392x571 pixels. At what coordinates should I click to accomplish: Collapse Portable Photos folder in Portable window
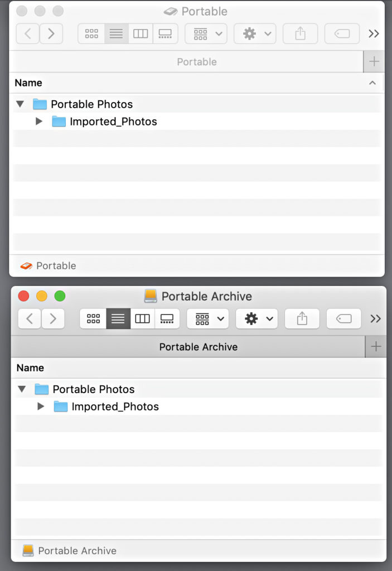[x=21, y=104]
